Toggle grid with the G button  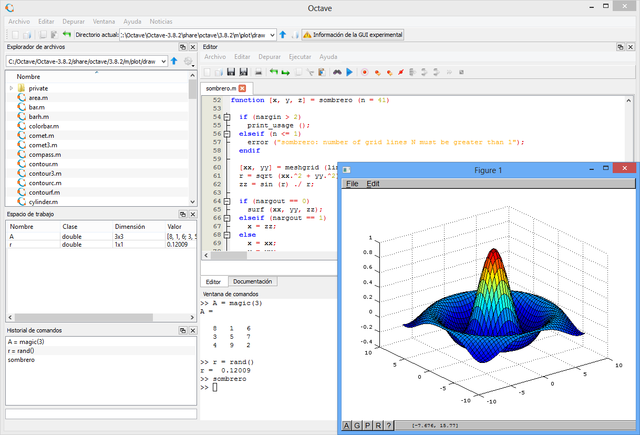357,426
